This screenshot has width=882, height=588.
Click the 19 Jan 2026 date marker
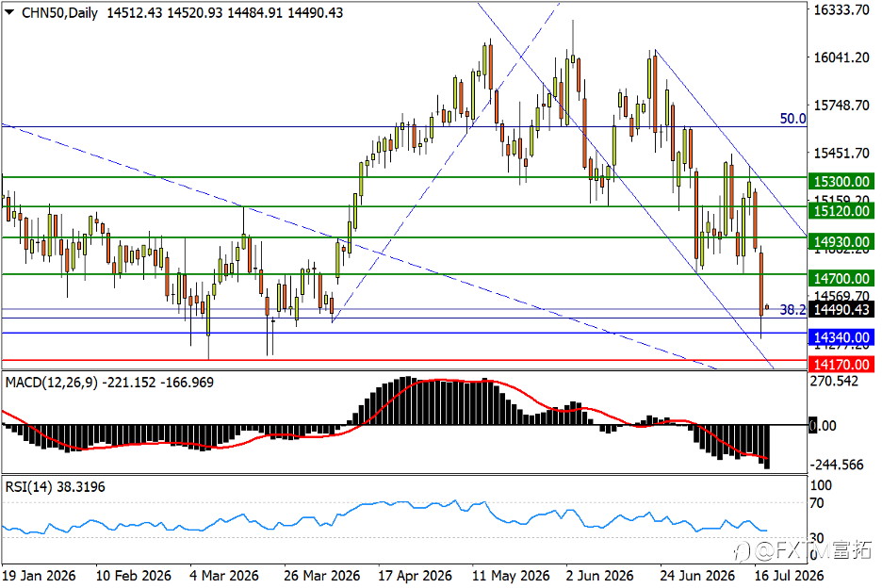coord(39,576)
